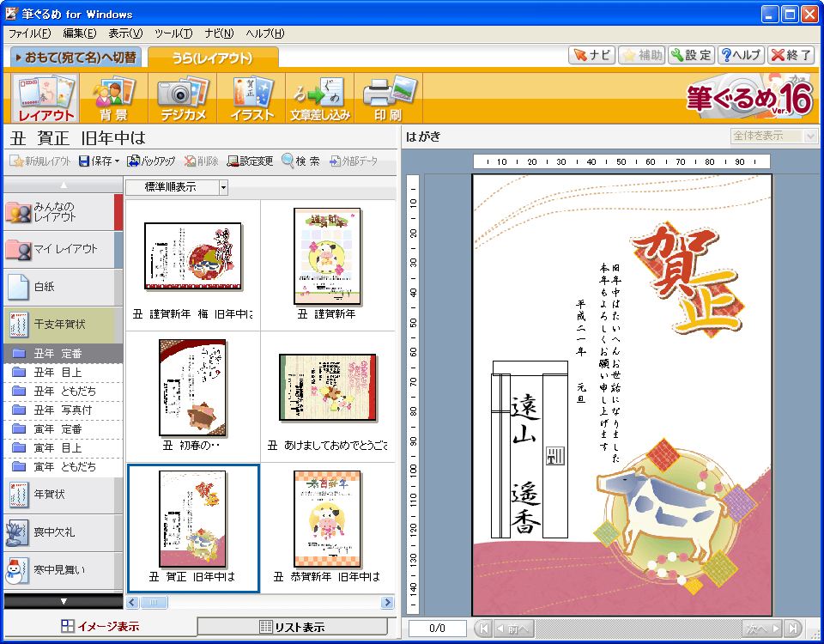
Task: Select the 年賀状 category
Action: 63,495
